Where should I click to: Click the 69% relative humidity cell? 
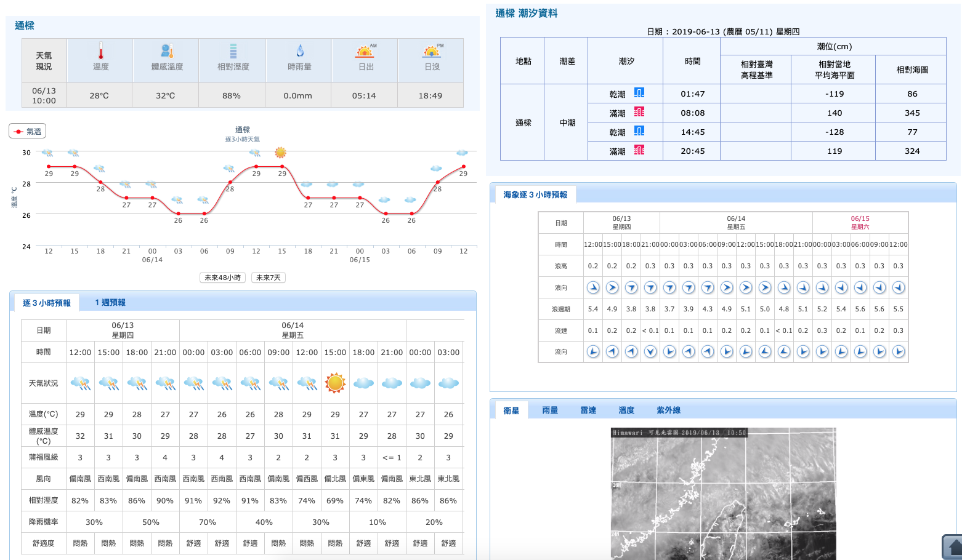[335, 500]
